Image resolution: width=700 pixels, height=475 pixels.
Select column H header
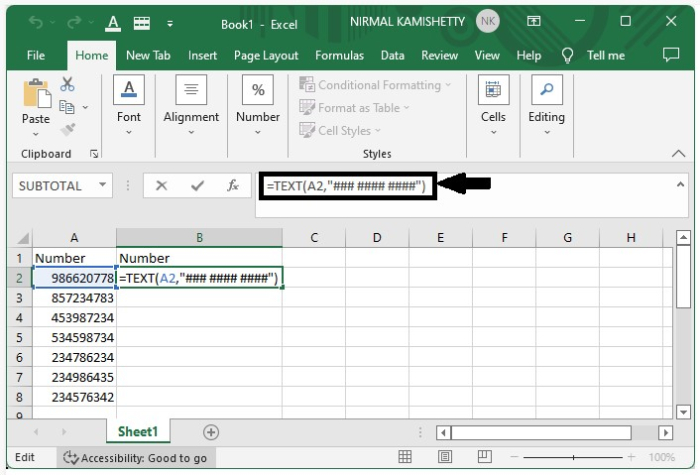pos(631,238)
